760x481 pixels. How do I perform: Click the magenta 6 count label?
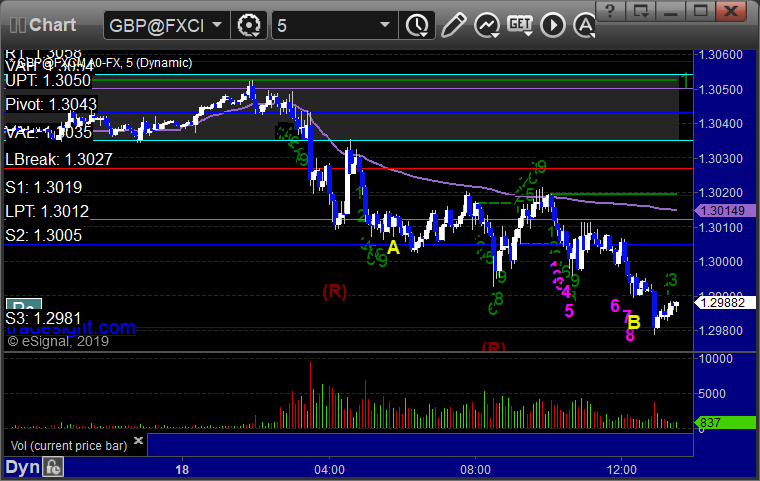tap(615, 305)
